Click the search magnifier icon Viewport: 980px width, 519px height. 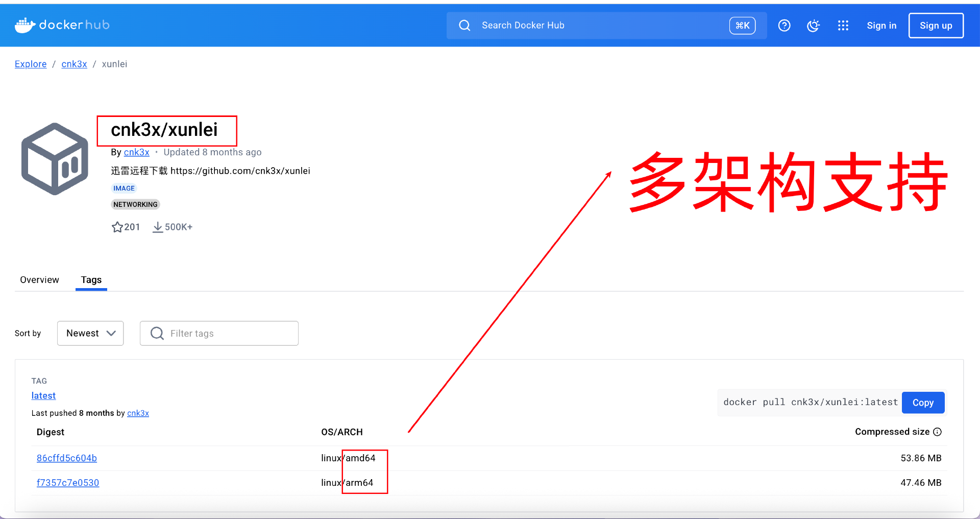coord(464,25)
